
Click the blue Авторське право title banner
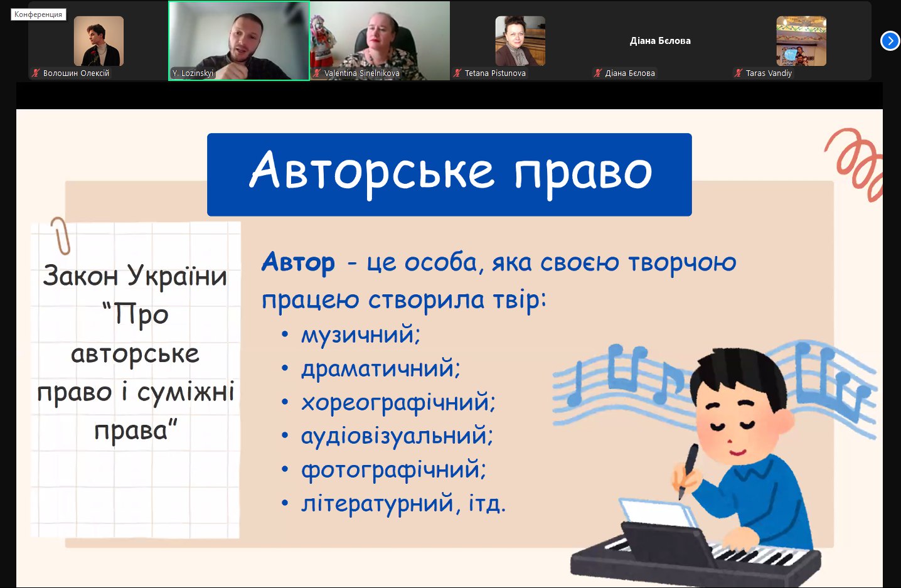[449, 174]
